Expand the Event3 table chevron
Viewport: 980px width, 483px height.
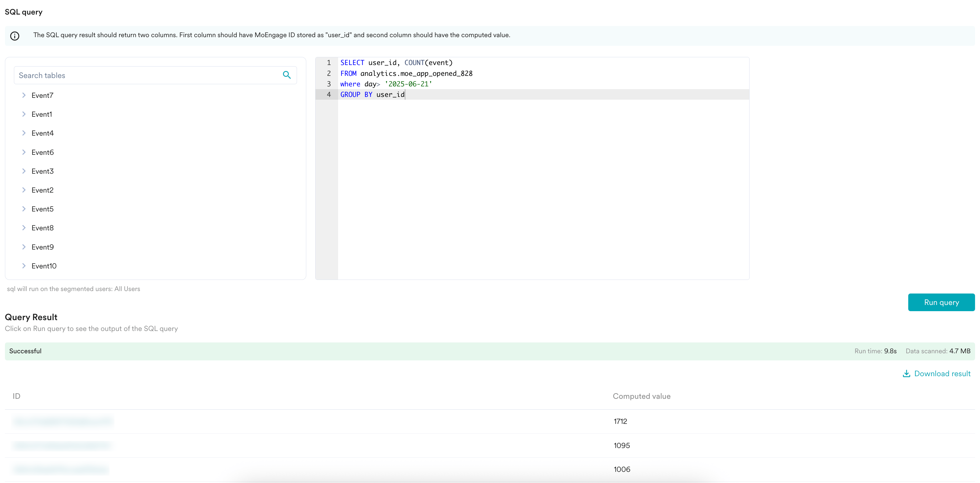[24, 171]
